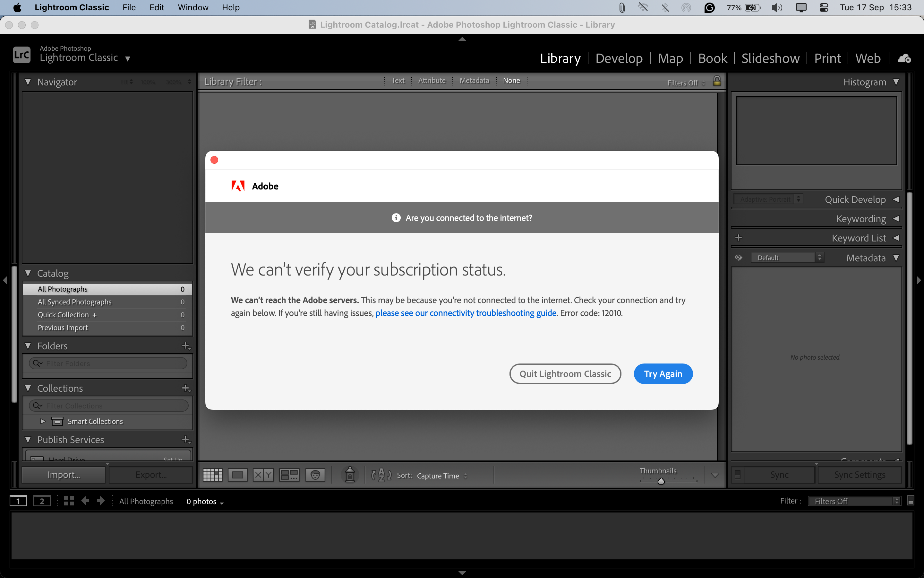924x578 pixels.
Task: Add folder with Folders plus icon
Action: (x=186, y=346)
